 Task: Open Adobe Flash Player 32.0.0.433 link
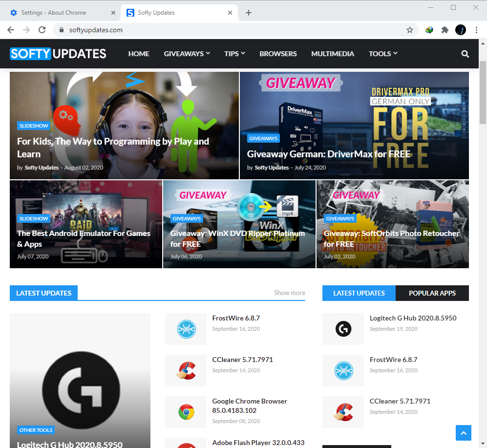click(258, 443)
